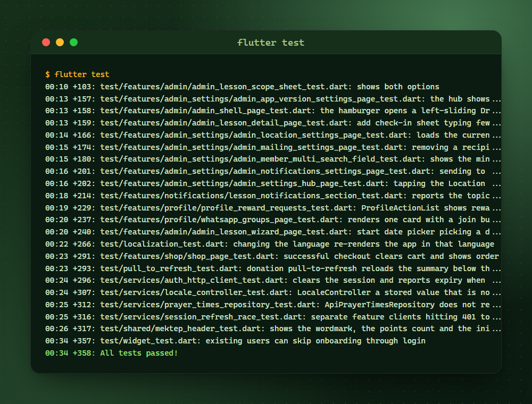Click the '00:10 +103:' timestamp
Viewport: 532px width, 404px height.
[x=70, y=87]
